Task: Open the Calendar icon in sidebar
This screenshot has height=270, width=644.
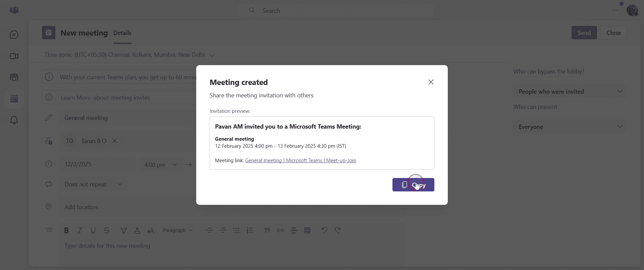Action: pos(14,99)
